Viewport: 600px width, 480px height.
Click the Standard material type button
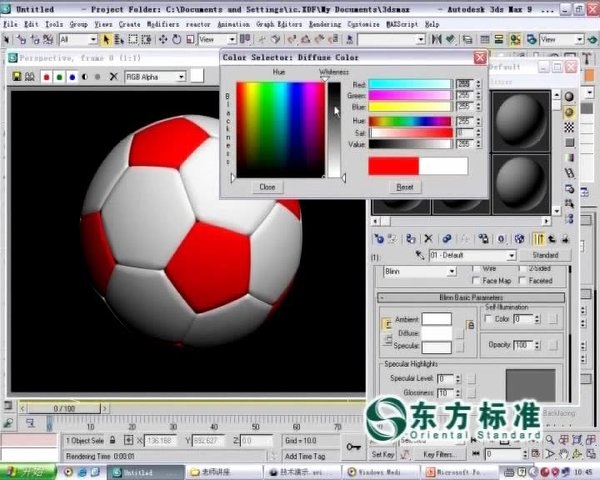pos(545,255)
